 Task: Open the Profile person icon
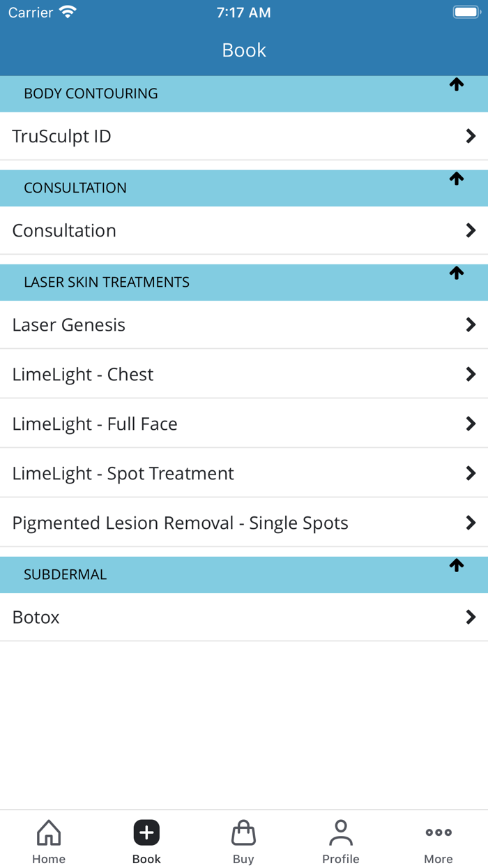[341, 832]
